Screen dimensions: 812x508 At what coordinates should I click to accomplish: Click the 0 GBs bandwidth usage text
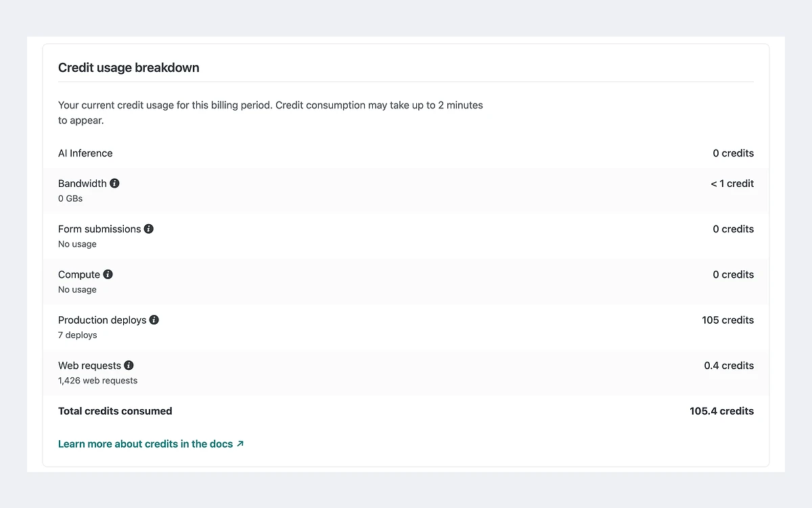tap(70, 198)
